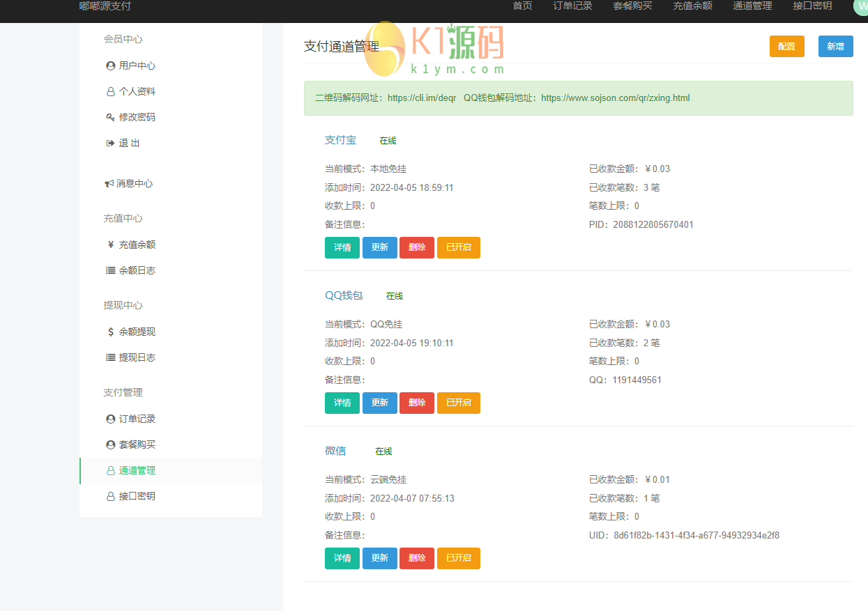
Task: Click the user icon beside 用户中心
Action: coord(110,65)
